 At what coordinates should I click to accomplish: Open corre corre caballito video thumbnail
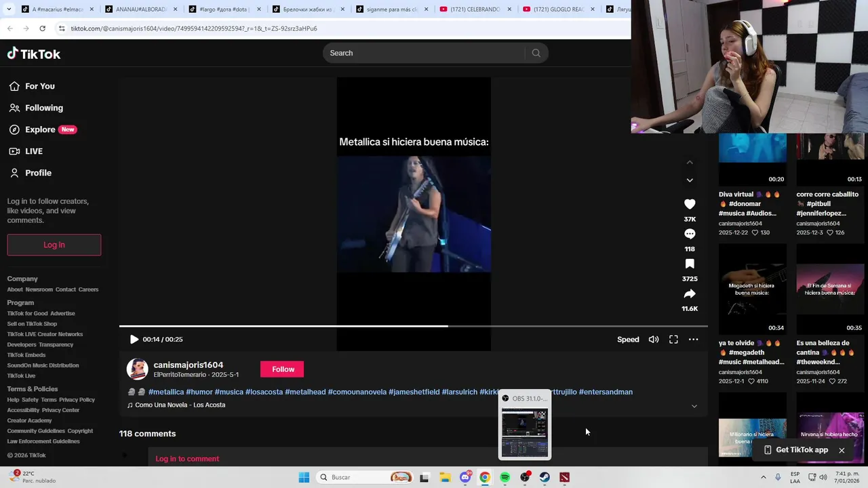pyautogui.click(x=830, y=159)
